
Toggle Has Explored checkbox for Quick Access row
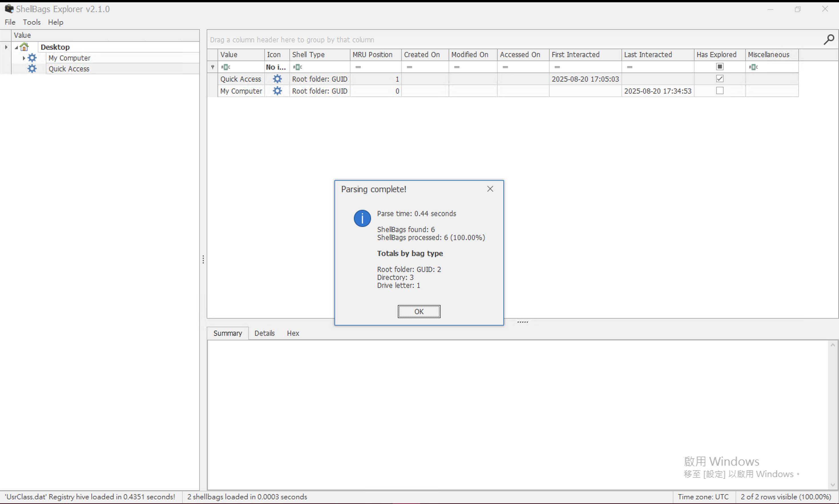tap(719, 79)
